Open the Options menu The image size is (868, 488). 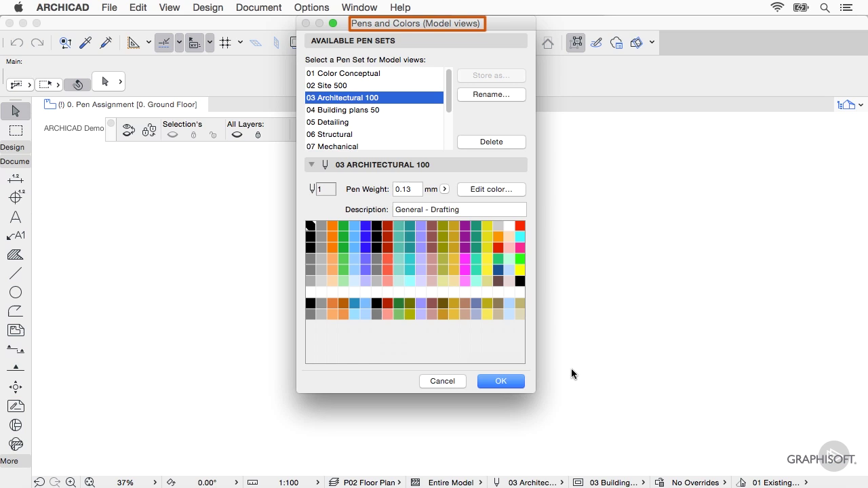[x=311, y=7]
